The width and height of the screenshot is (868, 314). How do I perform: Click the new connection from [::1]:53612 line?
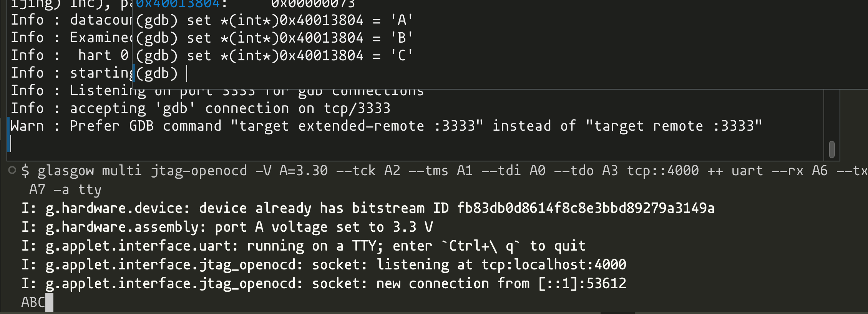(x=324, y=283)
